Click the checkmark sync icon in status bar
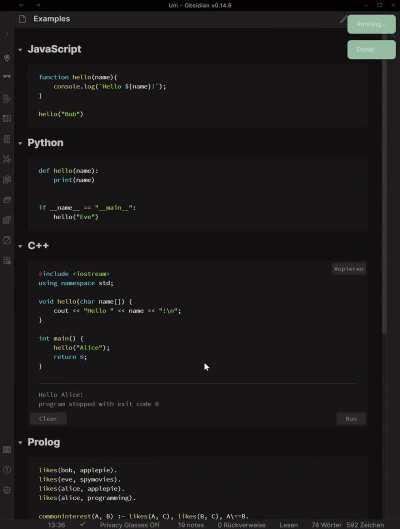 (82, 525)
